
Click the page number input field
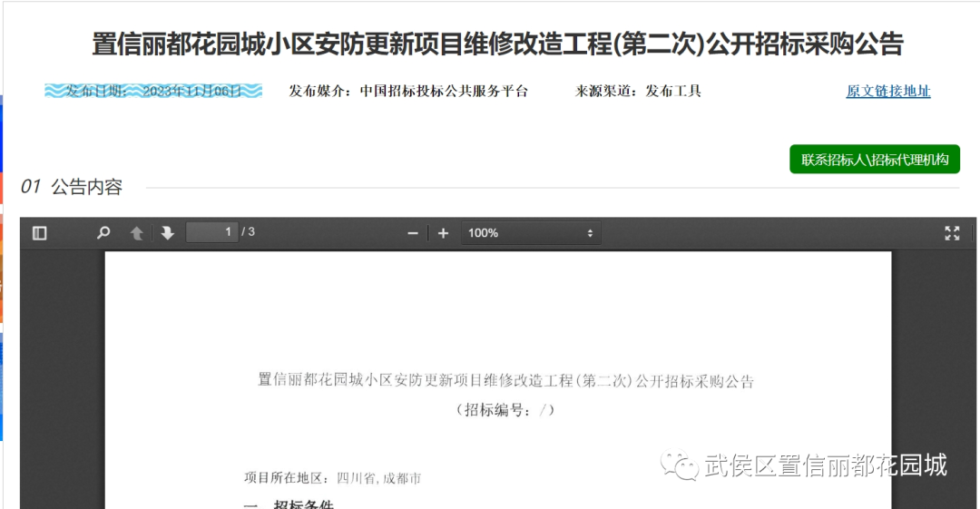[x=211, y=232]
